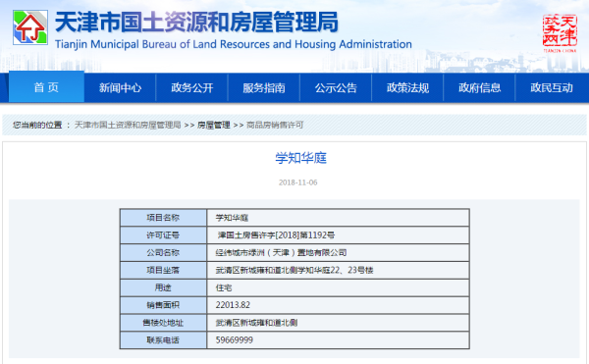Click the 销售面积 label cell

tap(163, 305)
